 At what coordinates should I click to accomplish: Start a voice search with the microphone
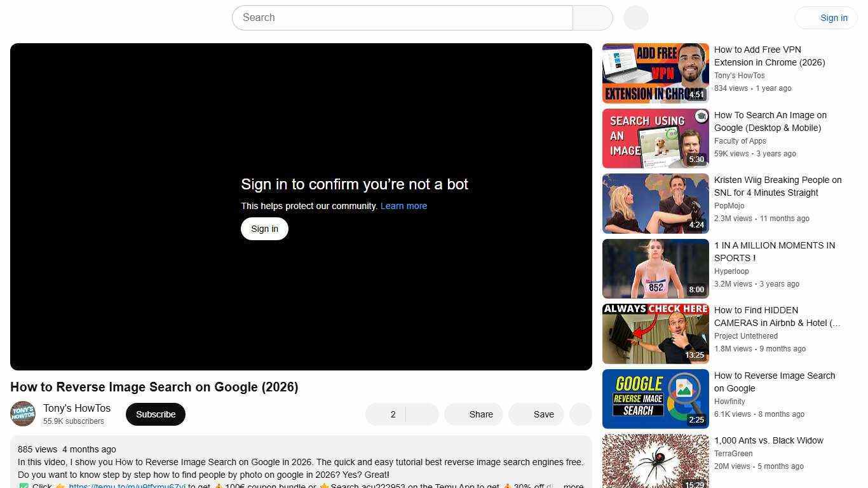tap(635, 17)
